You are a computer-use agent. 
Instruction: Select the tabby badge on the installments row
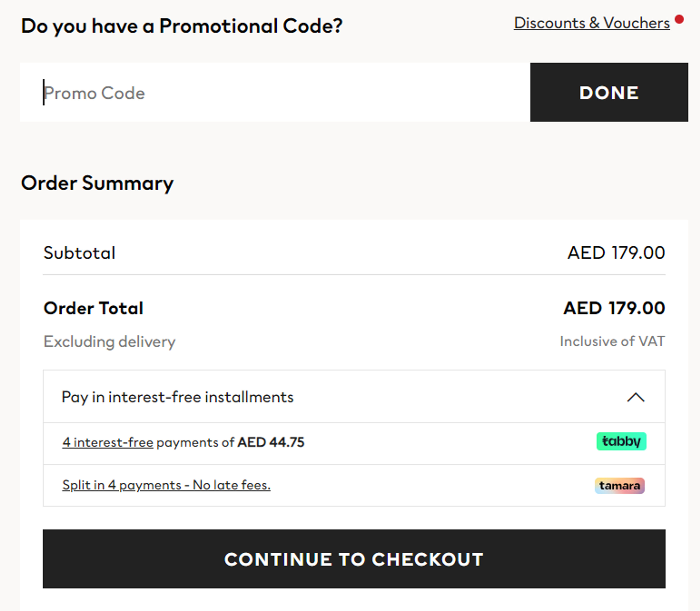tap(621, 441)
